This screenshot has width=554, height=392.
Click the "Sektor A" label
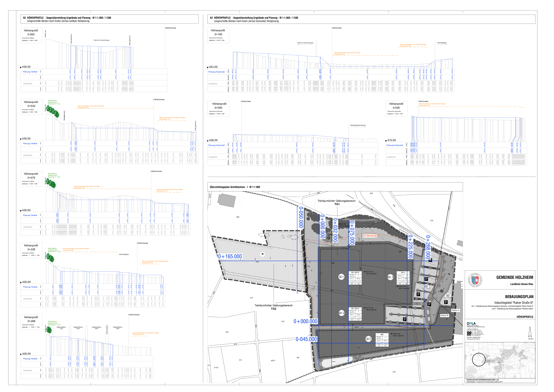[x=455, y=310]
